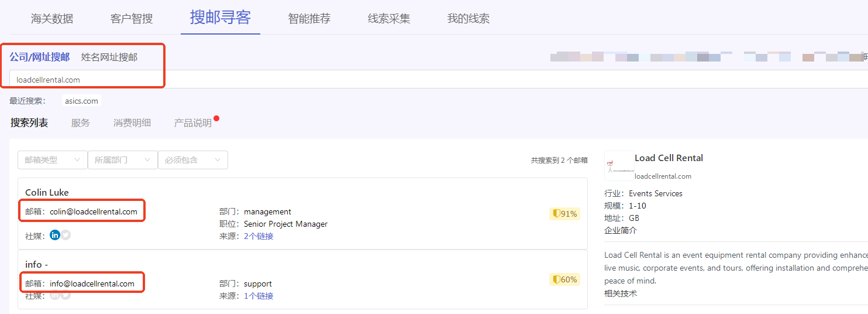Click the name Colin Luke
The image size is (868, 314).
point(47,192)
